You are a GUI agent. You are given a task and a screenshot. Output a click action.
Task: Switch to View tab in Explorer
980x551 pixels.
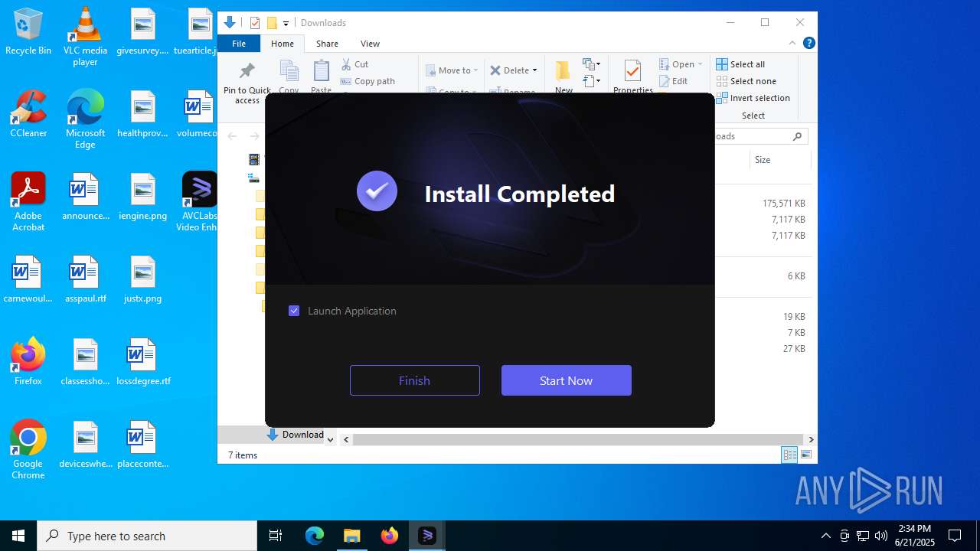click(370, 44)
